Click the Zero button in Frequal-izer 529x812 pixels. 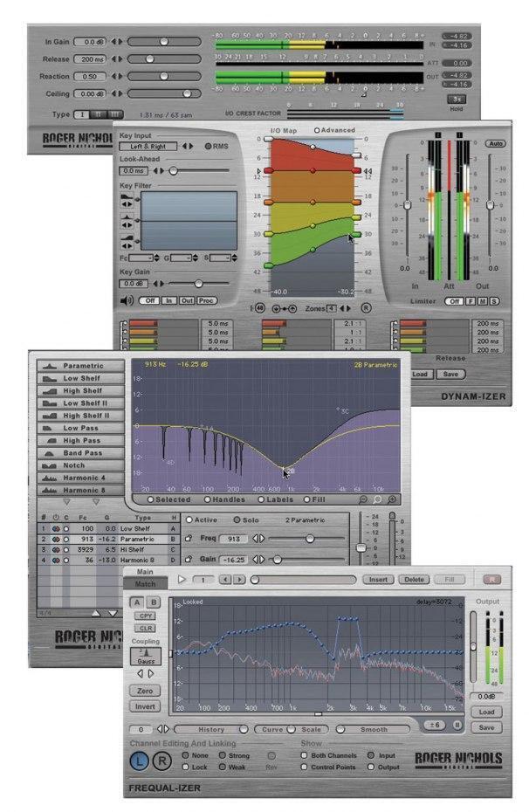pyautogui.click(x=145, y=691)
